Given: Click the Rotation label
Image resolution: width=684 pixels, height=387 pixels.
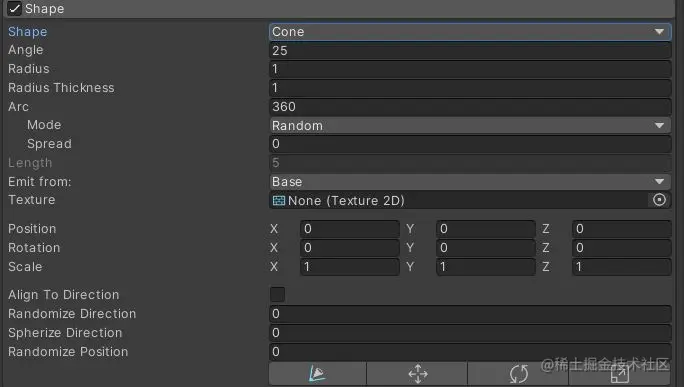Looking at the screenshot, I should pos(34,248).
